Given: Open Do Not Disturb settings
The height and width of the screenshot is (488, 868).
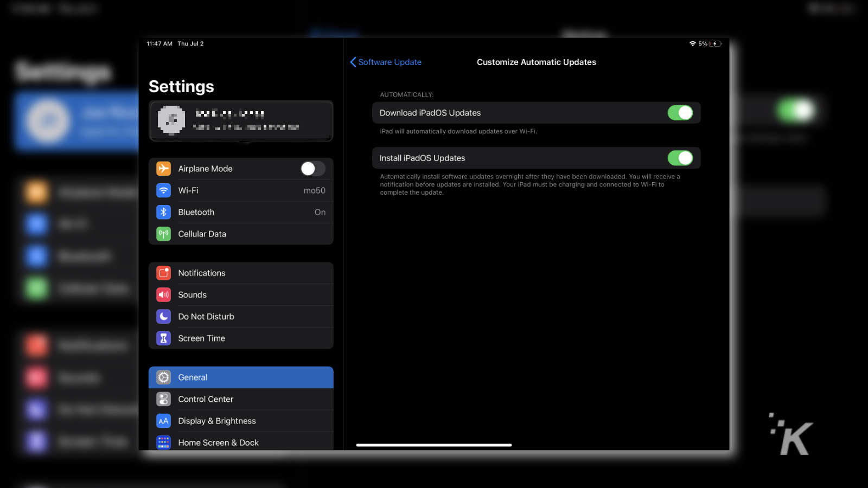Looking at the screenshot, I should (x=241, y=316).
